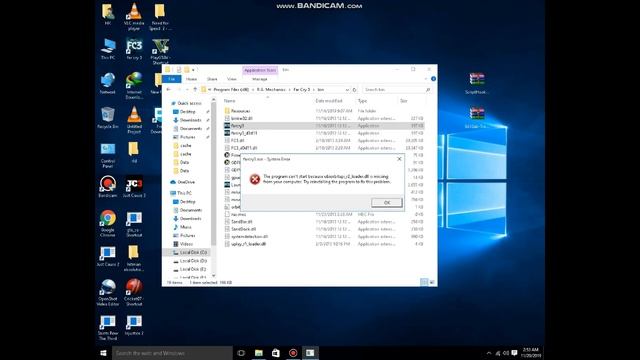The height and width of the screenshot is (360, 640).
Task: Open the View ribbon tab
Action: click(231, 79)
